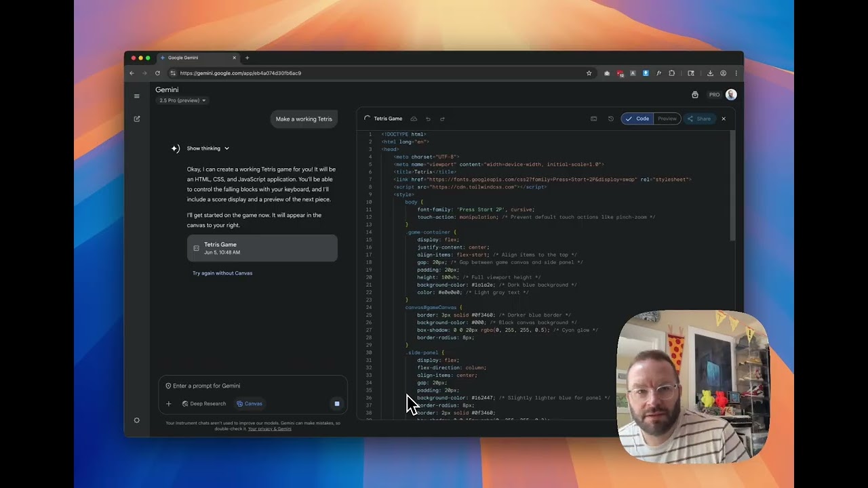Click the Make a working Tetris prompt bubble

pyautogui.click(x=304, y=119)
